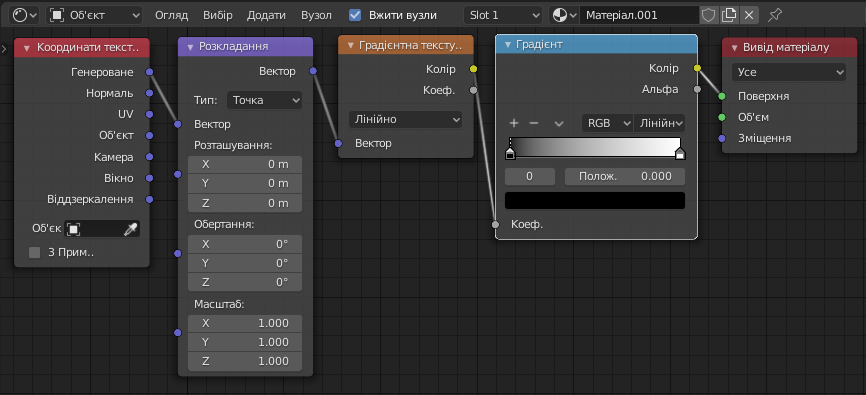866x395 pixels.
Task: Open the Вибір menu
Action: click(x=218, y=15)
